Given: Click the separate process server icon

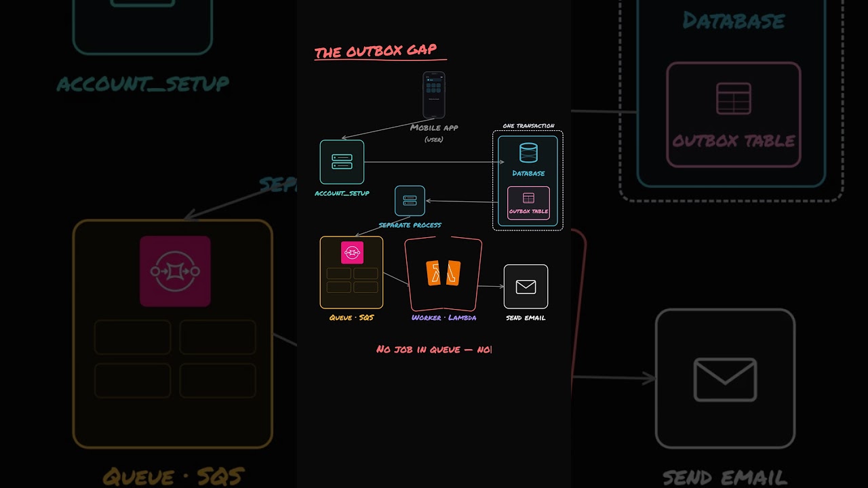Looking at the screenshot, I should (x=410, y=201).
